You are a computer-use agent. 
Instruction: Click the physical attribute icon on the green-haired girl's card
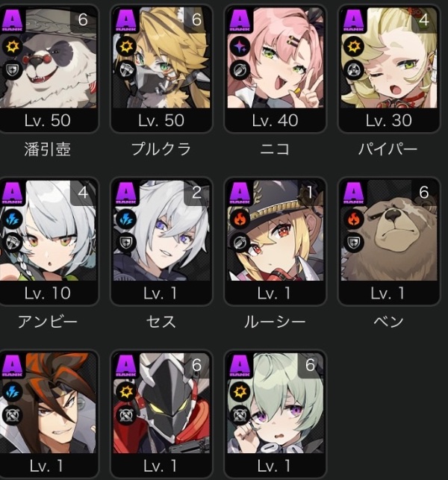click(x=240, y=392)
